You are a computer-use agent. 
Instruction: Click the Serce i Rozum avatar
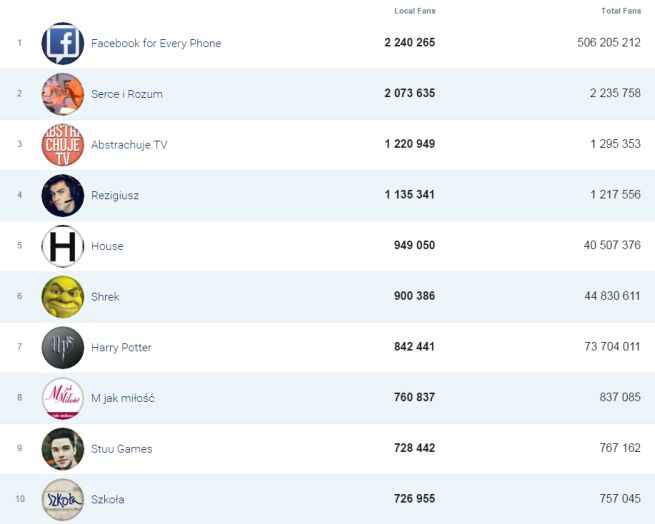(63, 94)
